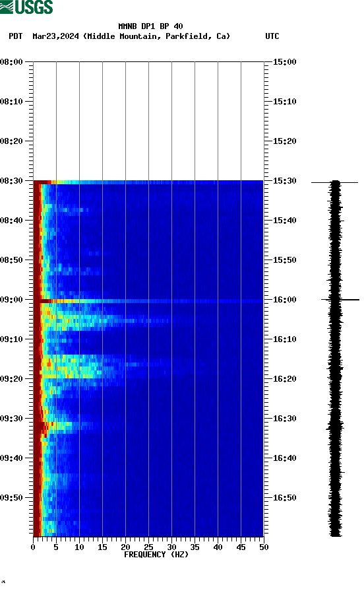
Task: Click the 15:20 UTC time label
Action: [284, 141]
